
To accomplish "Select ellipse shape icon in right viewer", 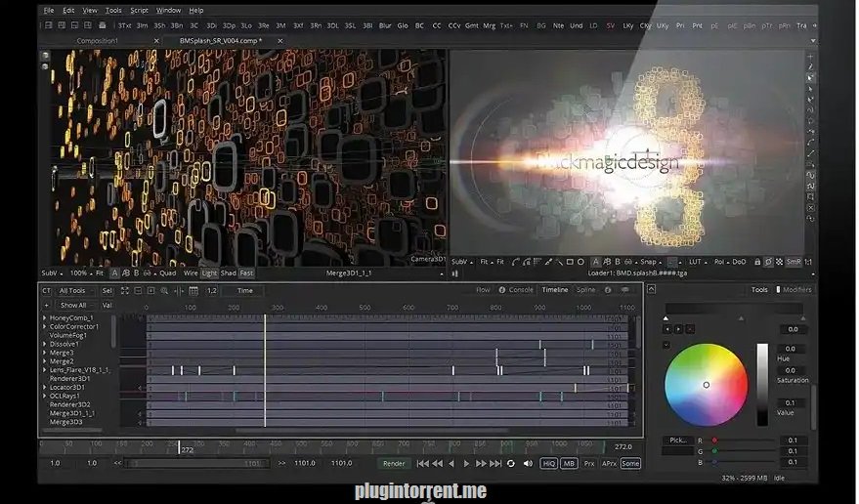I will (x=580, y=263).
